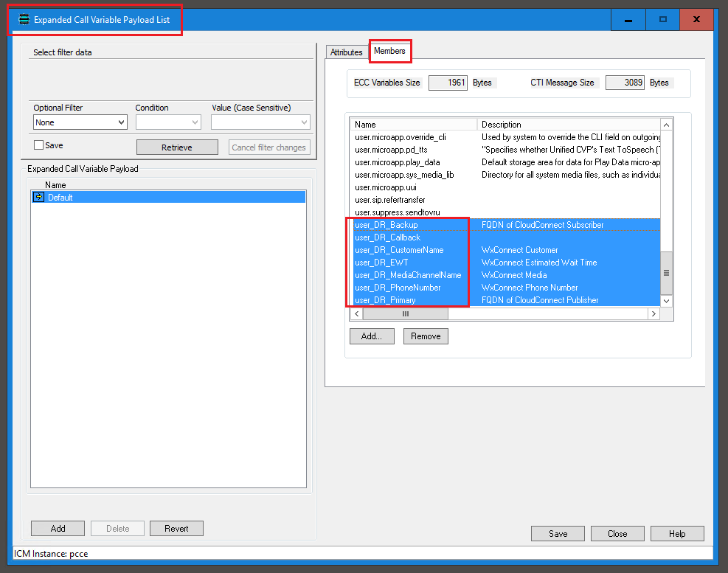This screenshot has height=573, width=728.
Task: Click the application icon in title bar
Action: [24, 19]
